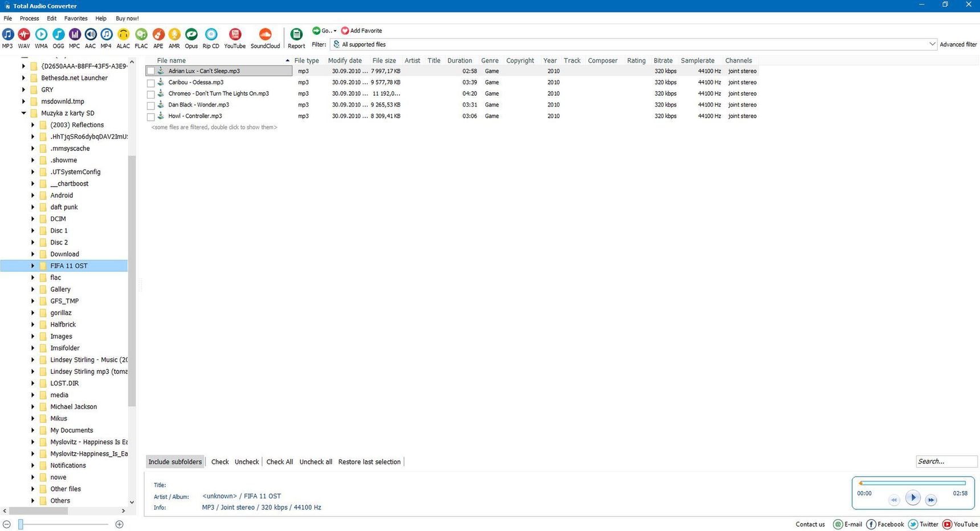Expand the Download folder node
Viewport: 980px width, 531px height.
[32, 254]
